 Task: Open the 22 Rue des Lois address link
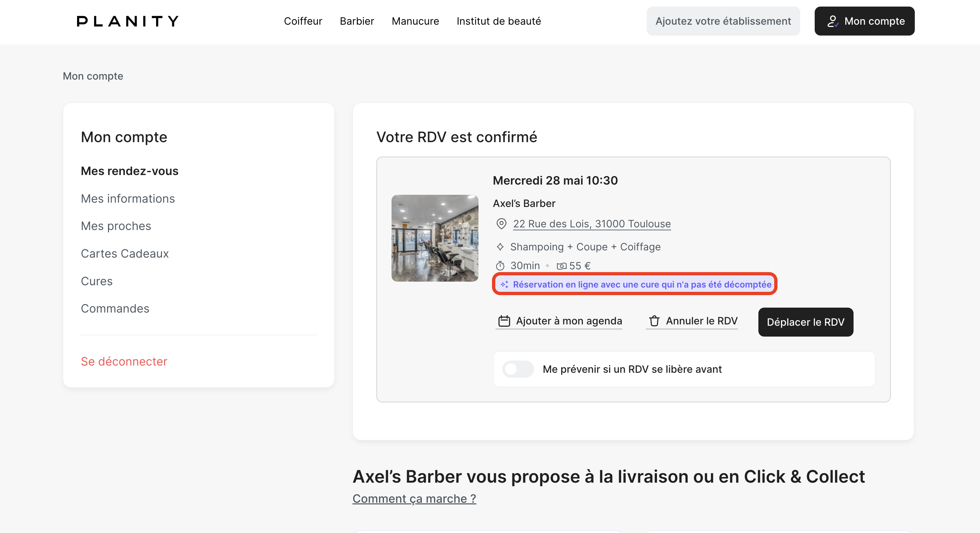[x=591, y=223]
